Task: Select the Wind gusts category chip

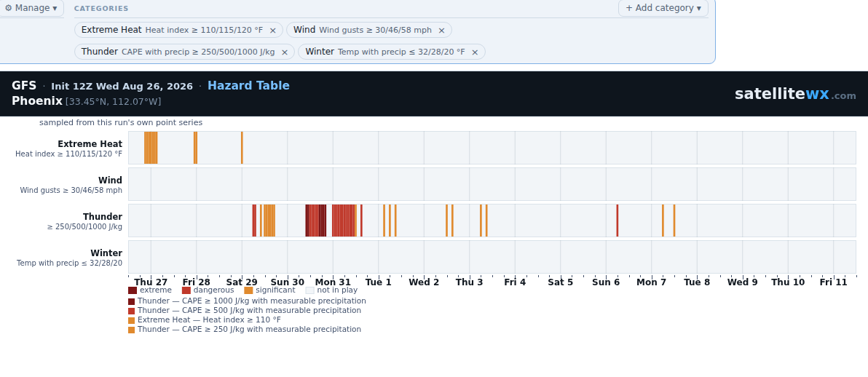Action: (369, 30)
